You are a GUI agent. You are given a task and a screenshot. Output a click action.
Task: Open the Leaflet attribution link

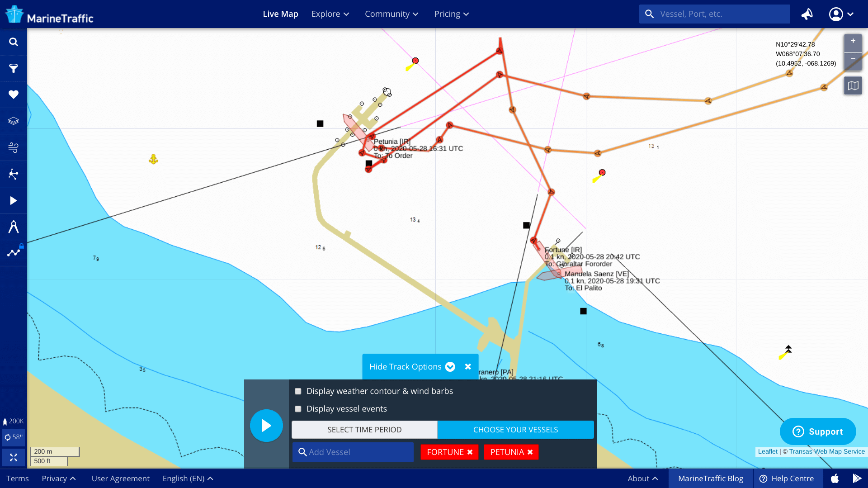pyautogui.click(x=768, y=451)
